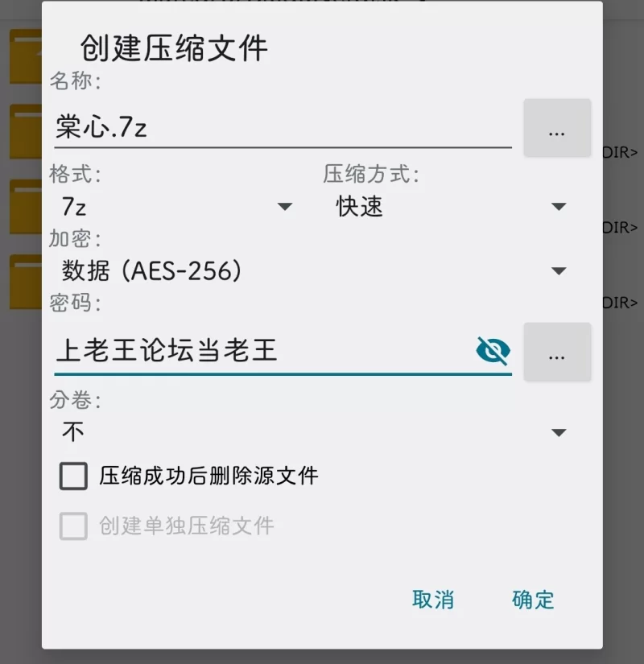The height and width of the screenshot is (664, 644).
Task: Select the bottom folder icon behind dialog
Action: (26, 282)
